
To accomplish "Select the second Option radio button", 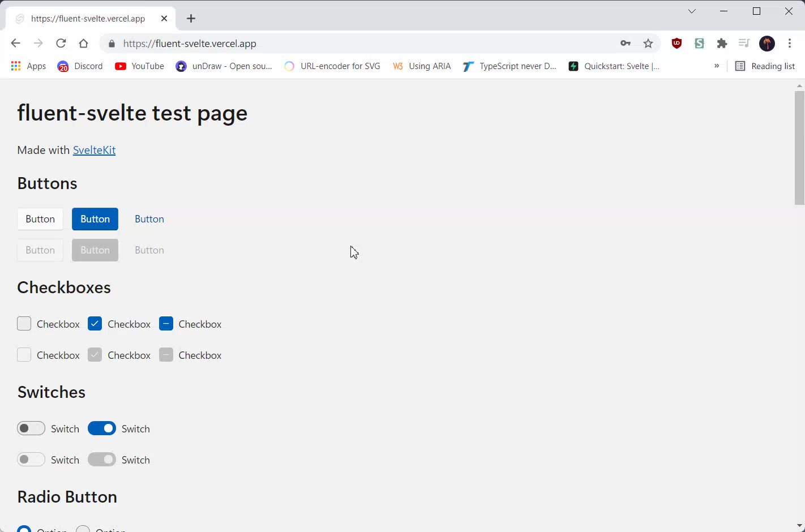I will tap(83, 529).
